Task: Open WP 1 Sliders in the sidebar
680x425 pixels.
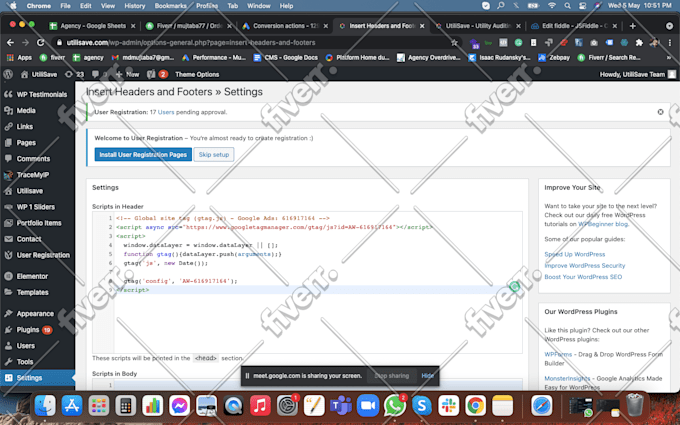Action: click(x=37, y=207)
